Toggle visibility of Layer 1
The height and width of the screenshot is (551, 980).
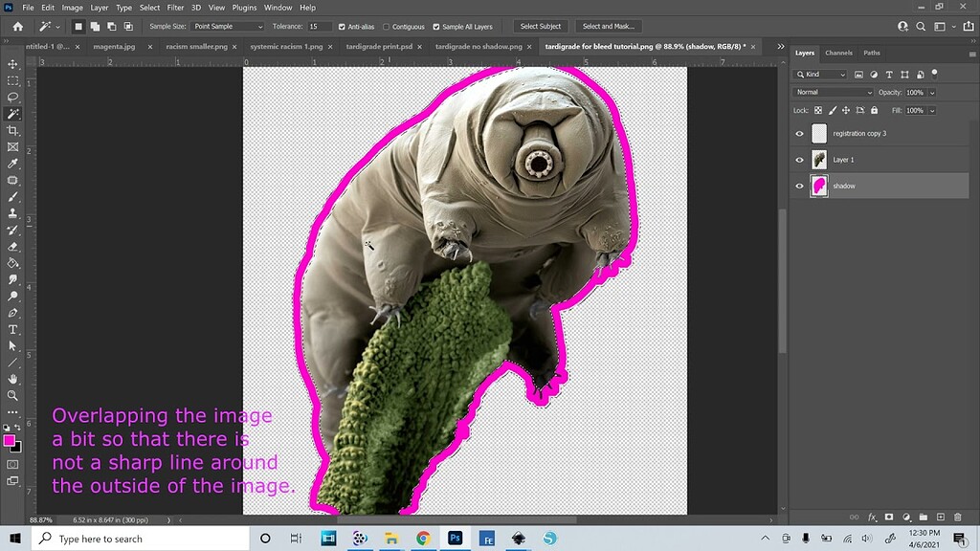coord(800,160)
